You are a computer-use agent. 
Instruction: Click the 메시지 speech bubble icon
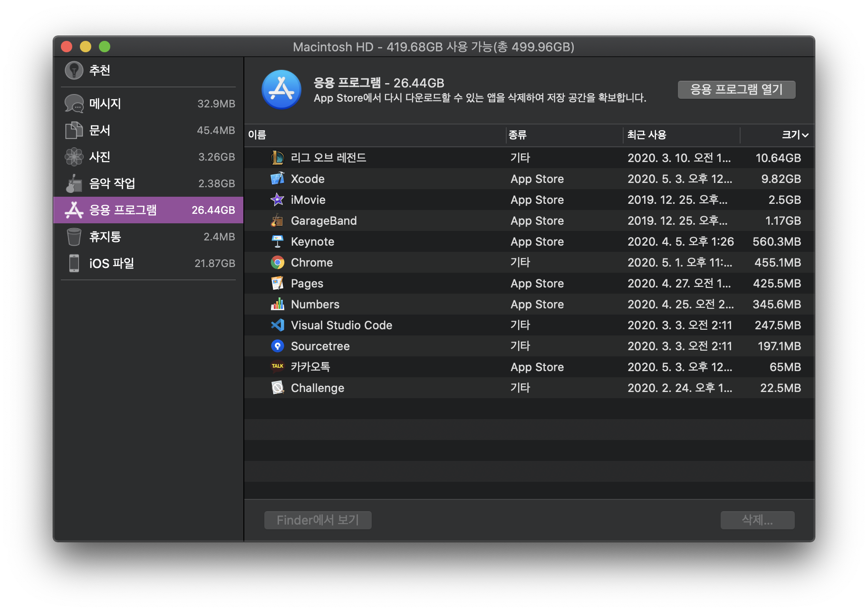(x=74, y=104)
